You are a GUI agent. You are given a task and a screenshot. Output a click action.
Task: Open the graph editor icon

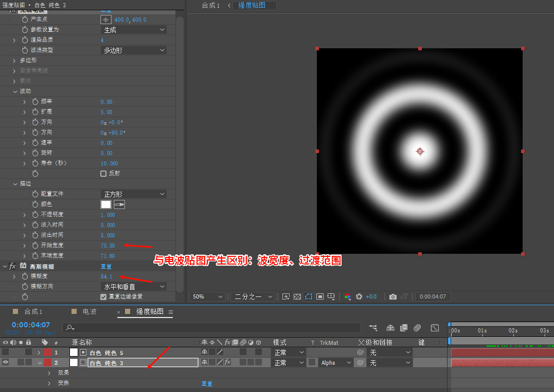tap(435, 328)
